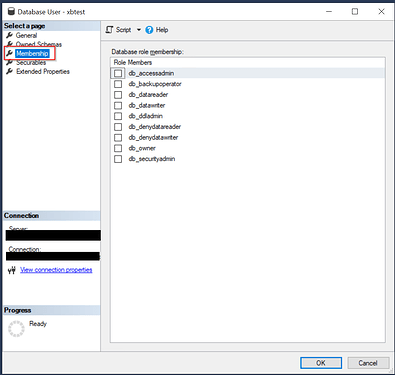The height and width of the screenshot is (375, 395).
Task: Open the Securables page
Action: (31, 63)
